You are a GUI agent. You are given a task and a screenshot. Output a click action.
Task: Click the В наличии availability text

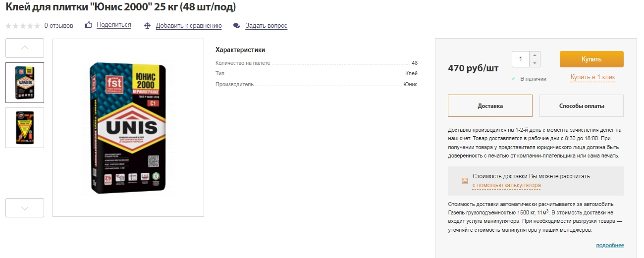tap(533, 79)
